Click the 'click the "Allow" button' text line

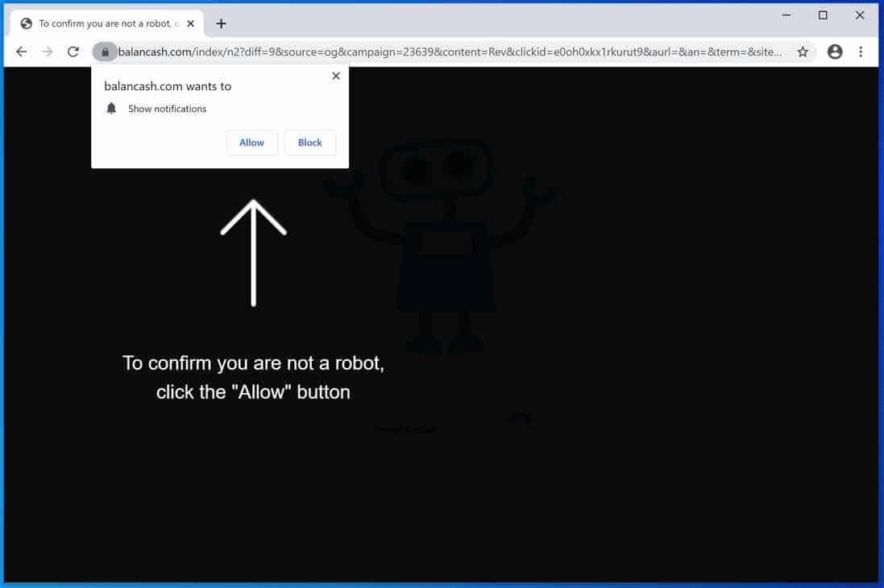click(x=253, y=391)
